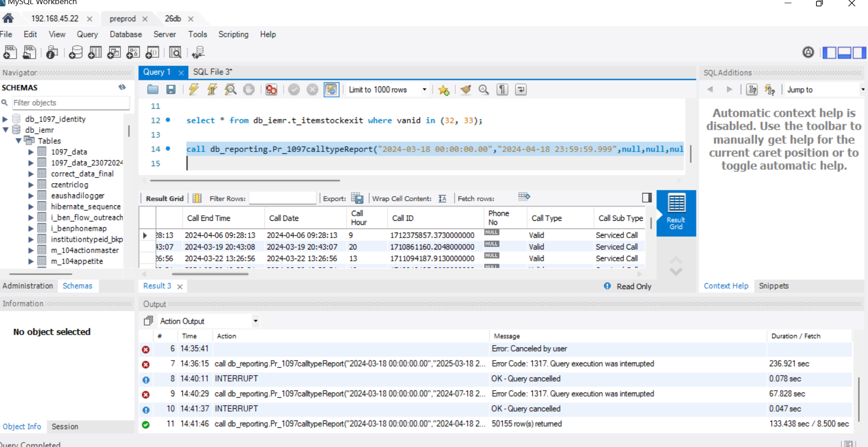The height and width of the screenshot is (447, 868).
Task: Rollback the transaction X icon
Action: click(312, 90)
